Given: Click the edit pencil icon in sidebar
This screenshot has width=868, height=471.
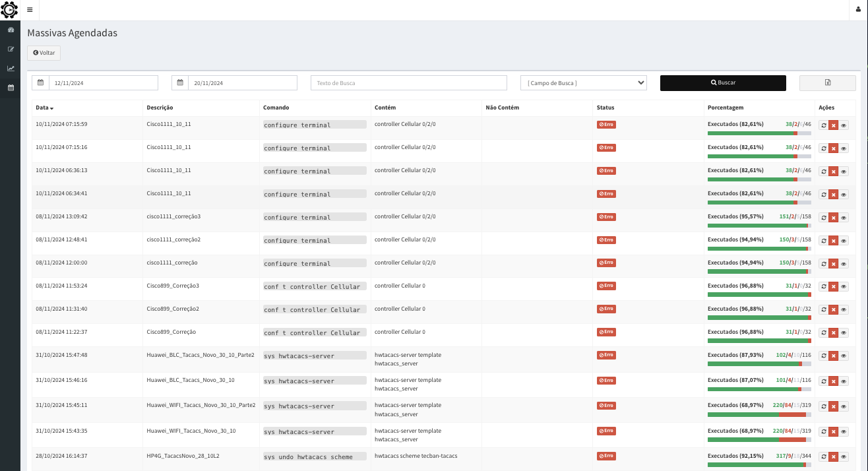Looking at the screenshot, I should (11, 49).
